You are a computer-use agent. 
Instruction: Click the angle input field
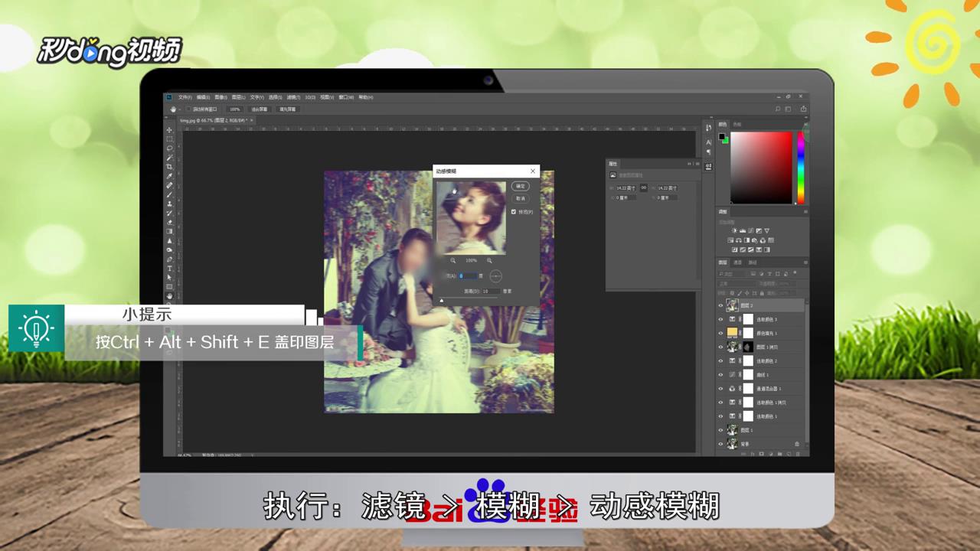468,275
